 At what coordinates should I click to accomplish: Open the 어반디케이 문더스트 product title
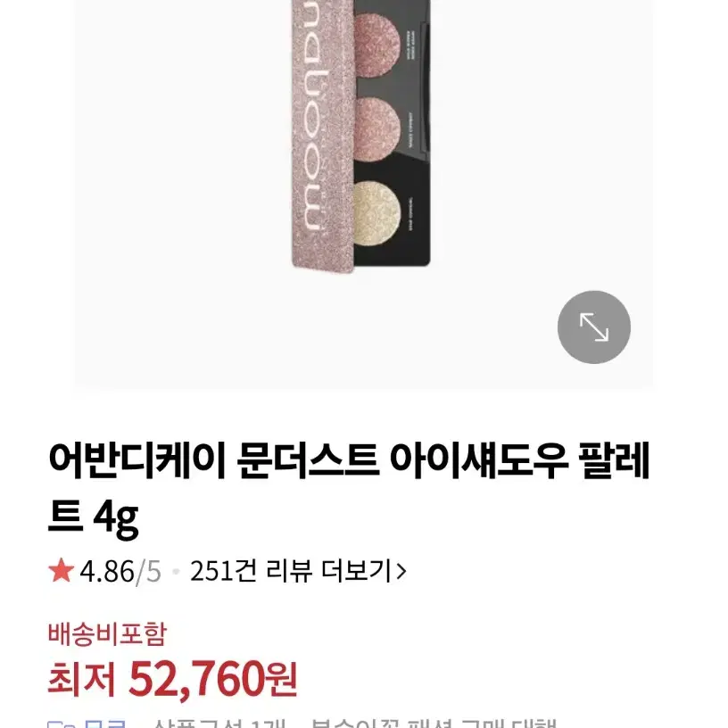349,488
